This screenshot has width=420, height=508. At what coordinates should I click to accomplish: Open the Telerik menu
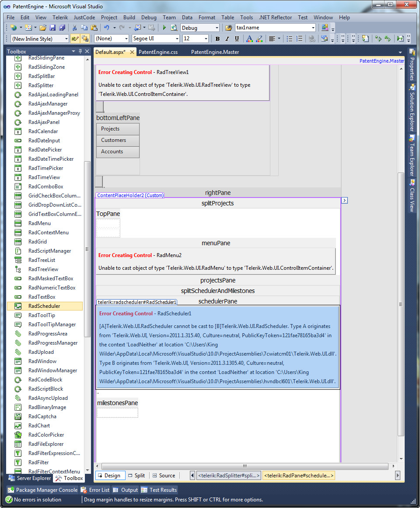(60, 18)
